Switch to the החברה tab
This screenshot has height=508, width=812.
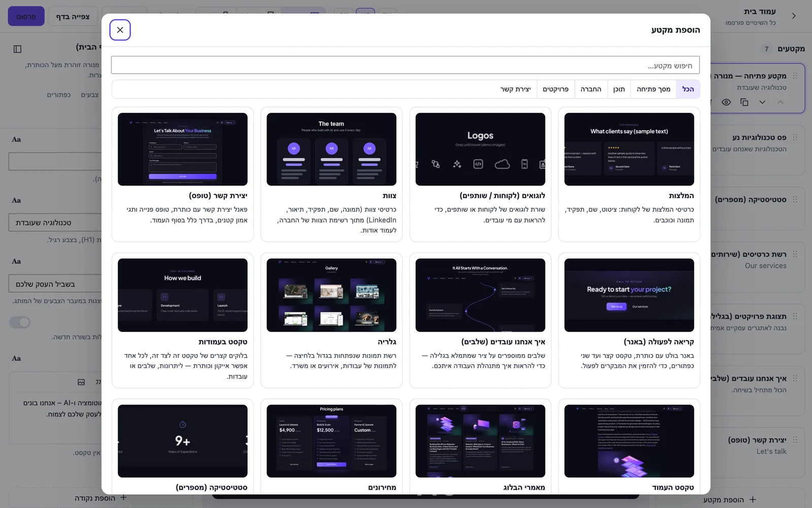click(x=591, y=89)
